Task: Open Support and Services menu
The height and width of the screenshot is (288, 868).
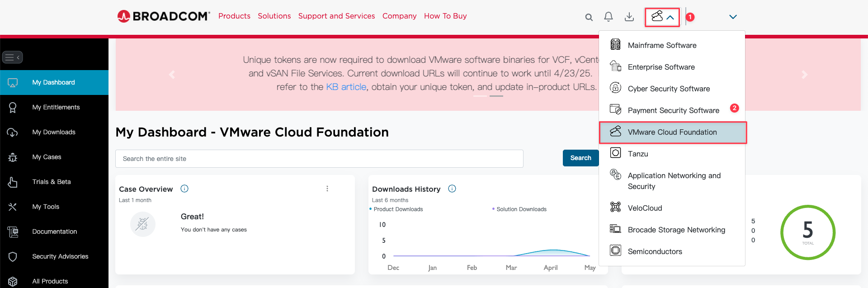Action: (x=336, y=16)
